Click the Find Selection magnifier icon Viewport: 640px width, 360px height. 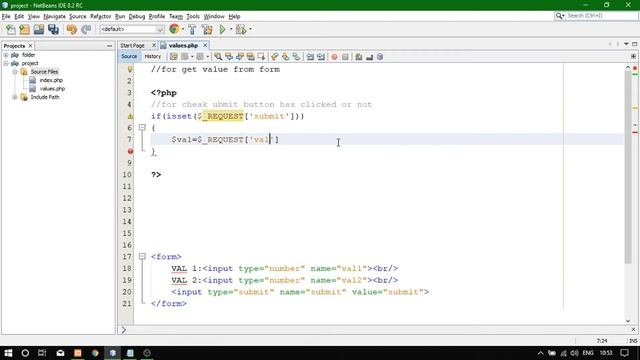coord(218,57)
